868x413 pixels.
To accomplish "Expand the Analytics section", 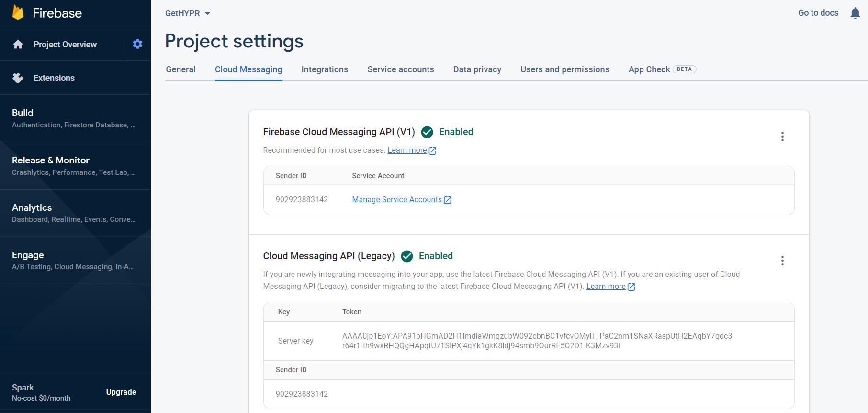I will tap(75, 213).
